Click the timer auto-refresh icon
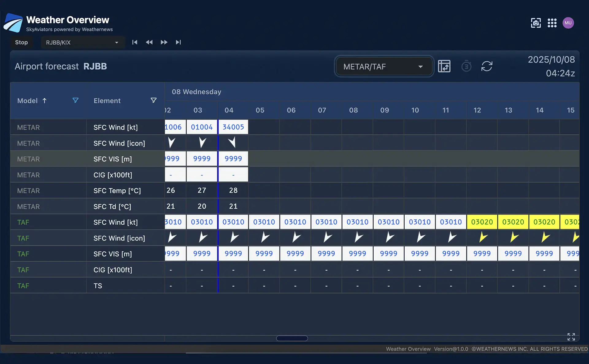 click(466, 66)
